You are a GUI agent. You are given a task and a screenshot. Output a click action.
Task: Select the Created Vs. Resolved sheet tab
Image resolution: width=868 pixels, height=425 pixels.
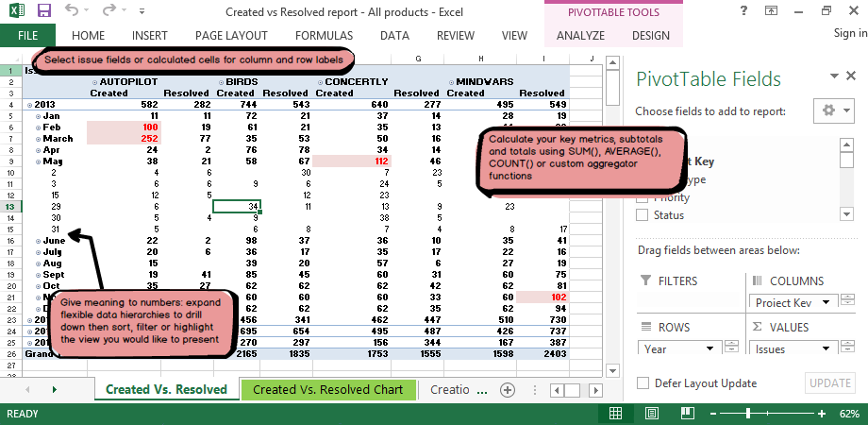click(x=166, y=389)
